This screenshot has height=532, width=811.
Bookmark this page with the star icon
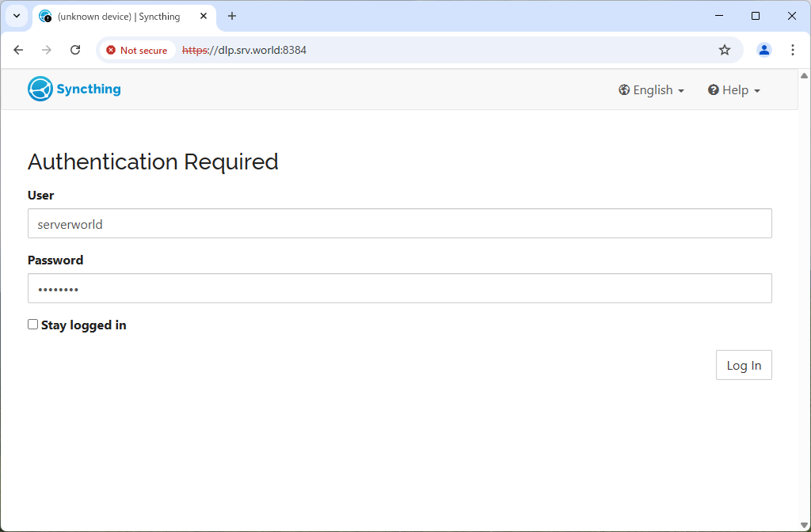pyautogui.click(x=724, y=50)
